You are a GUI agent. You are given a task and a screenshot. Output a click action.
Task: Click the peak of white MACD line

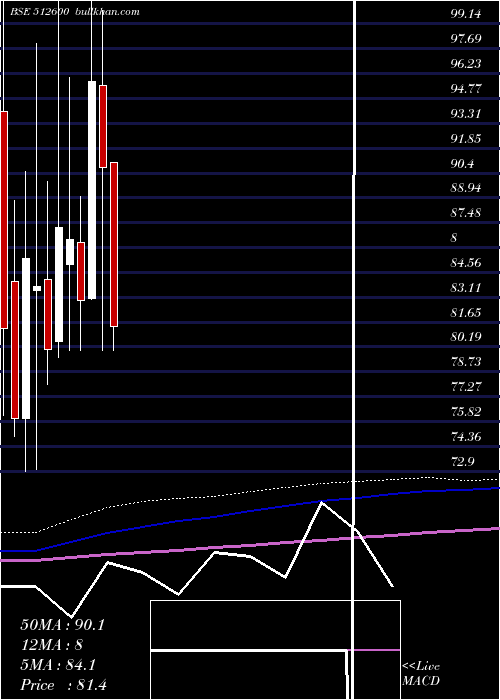pyautogui.click(x=321, y=502)
